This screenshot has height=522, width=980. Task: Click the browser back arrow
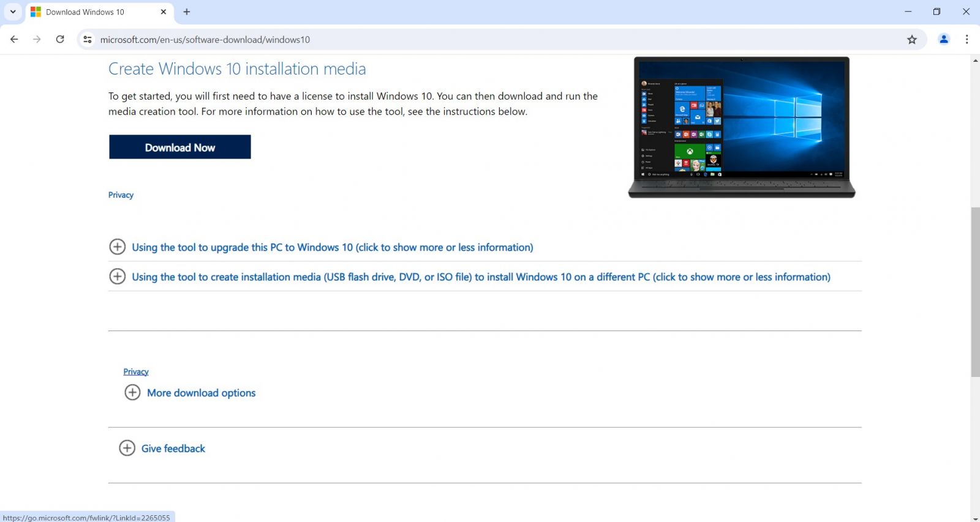(14, 39)
